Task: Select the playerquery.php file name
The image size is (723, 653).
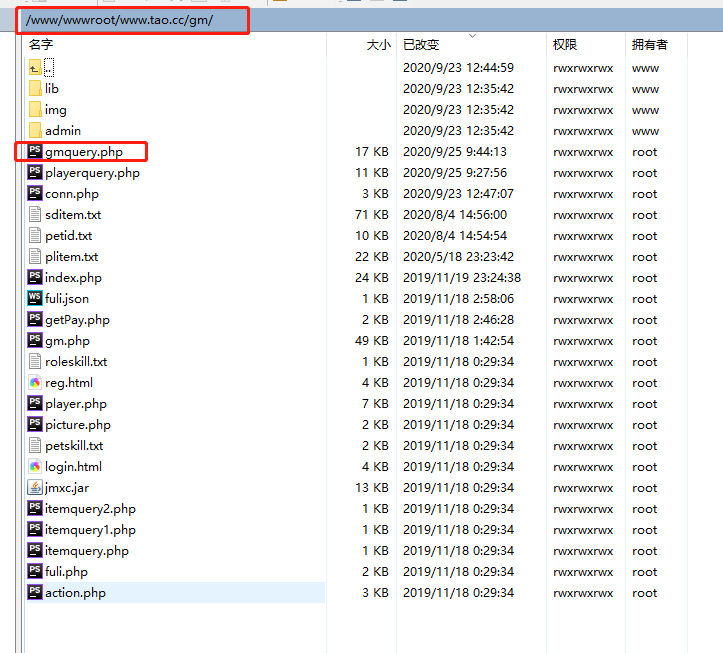Action: [x=92, y=173]
